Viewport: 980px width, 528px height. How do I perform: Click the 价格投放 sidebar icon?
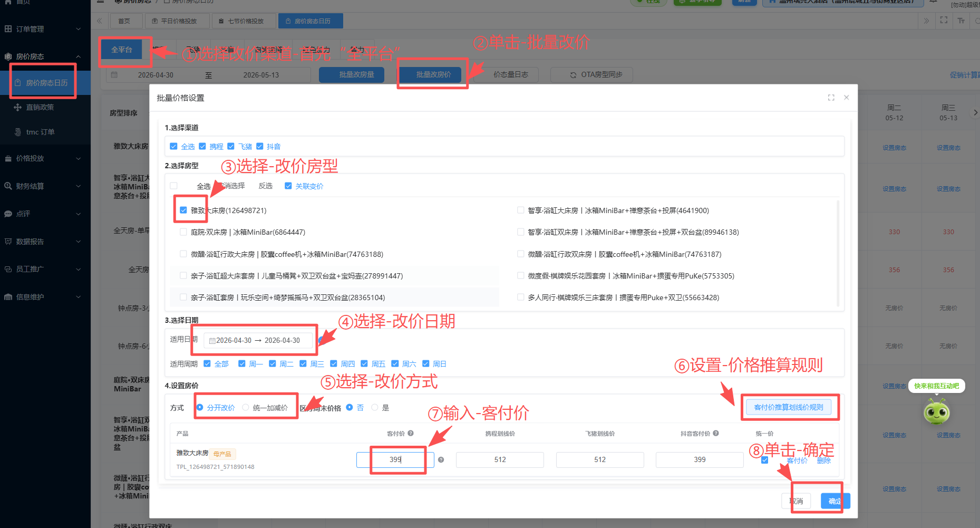(x=8, y=158)
